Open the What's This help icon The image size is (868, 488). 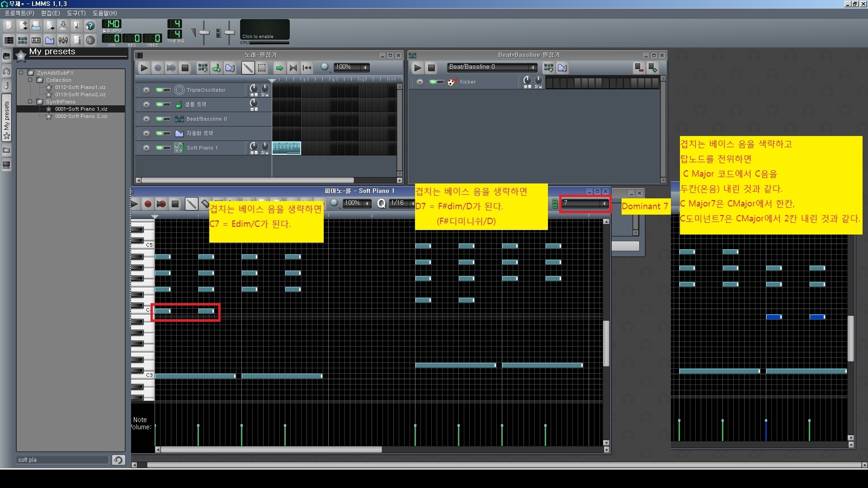click(x=90, y=25)
